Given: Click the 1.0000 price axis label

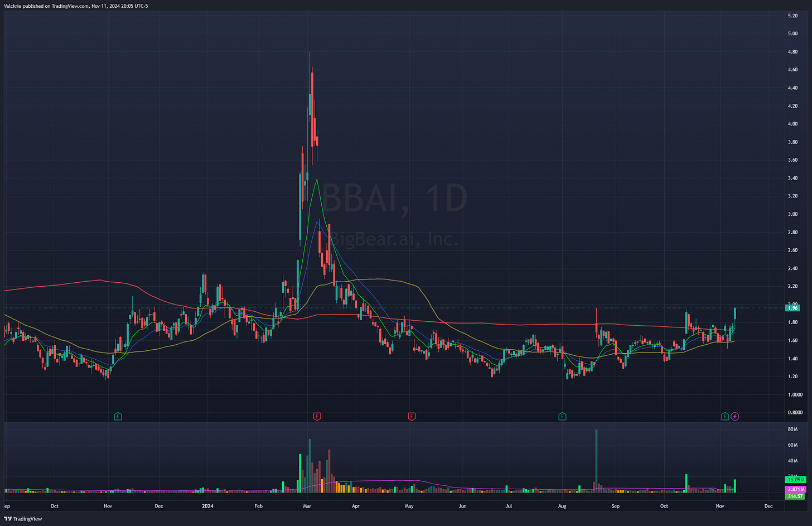Looking at the screenshot, I should [794, 394].
